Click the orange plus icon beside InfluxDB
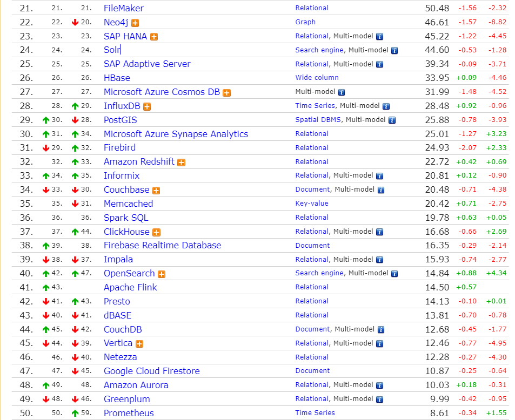This screenshot has width=515, height=420. click(147, 107)
